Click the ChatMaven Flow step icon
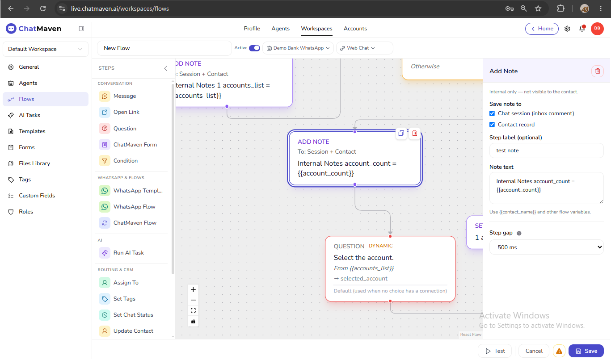The height and width of the screenshot is (364, 611). 105,223
